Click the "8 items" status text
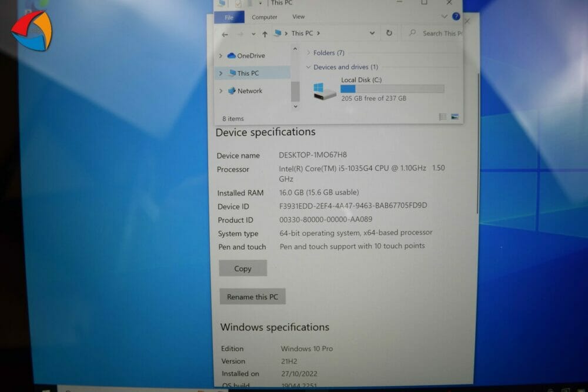 233,119
